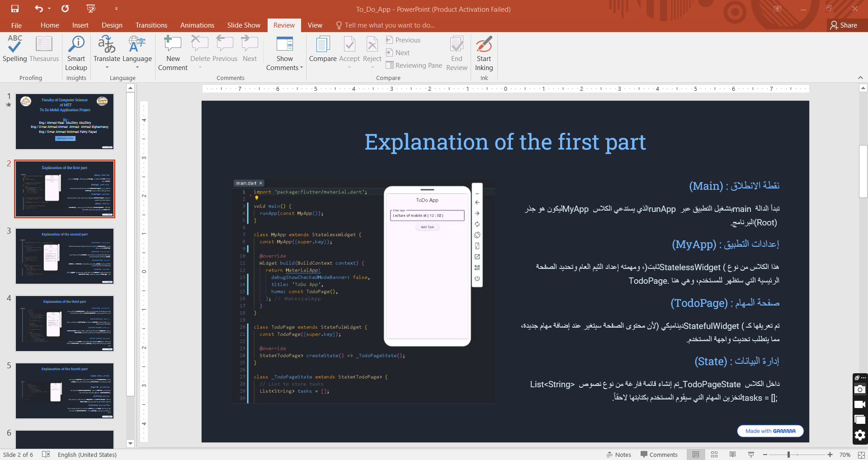
Task: Start Slide Show from status bar
Action: click(751, 455)
